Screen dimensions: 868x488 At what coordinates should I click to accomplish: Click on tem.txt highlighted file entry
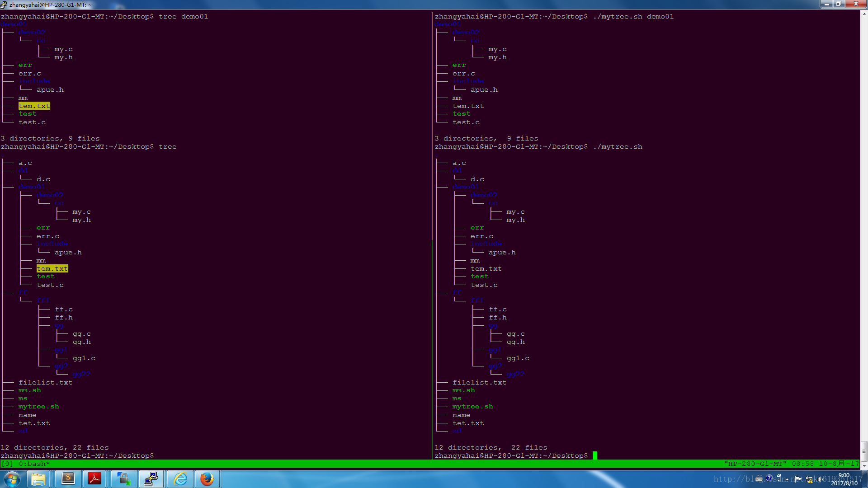coord(34,106)
